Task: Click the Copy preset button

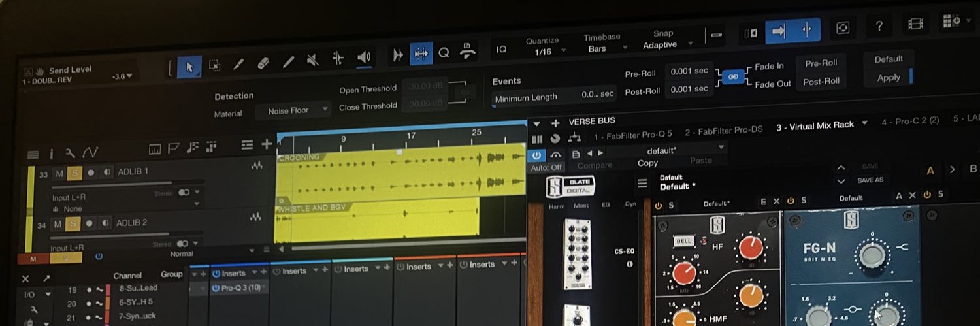Action: (x=647, y=163)
